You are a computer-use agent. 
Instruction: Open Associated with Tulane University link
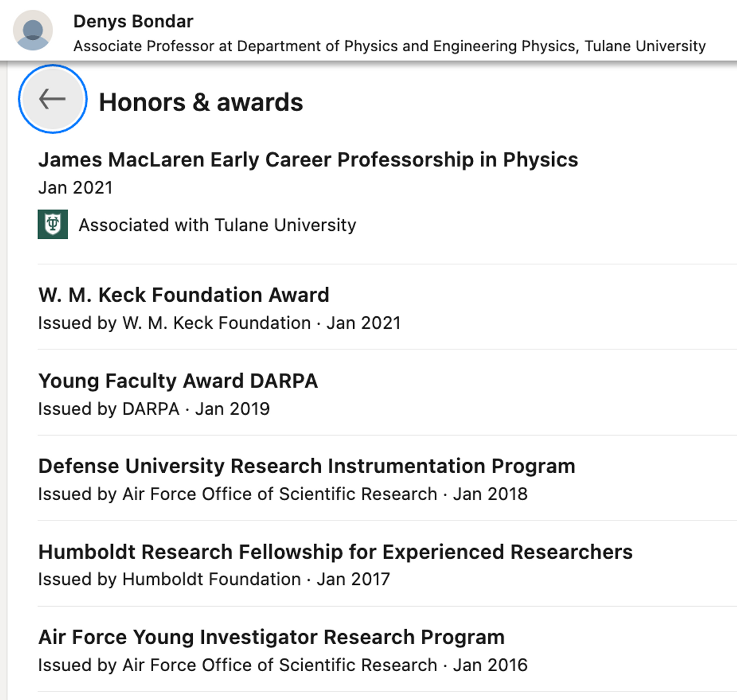(x=217, y=225)
